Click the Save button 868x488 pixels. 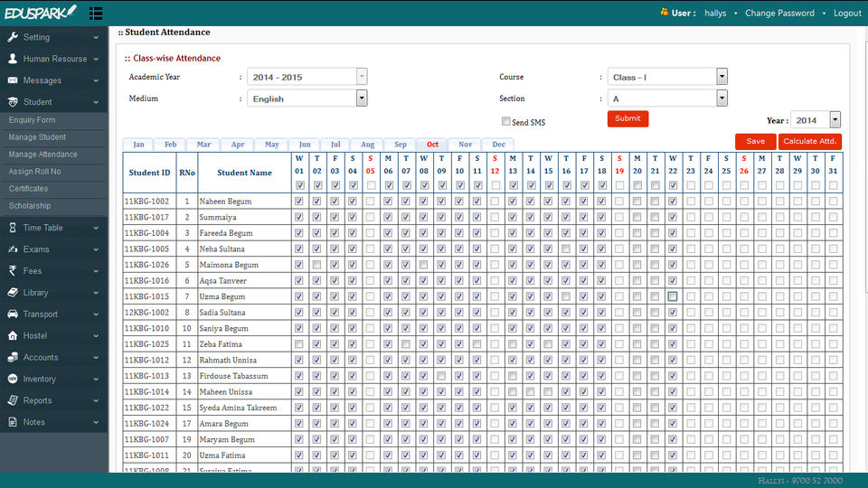click(x=755, y=141)
